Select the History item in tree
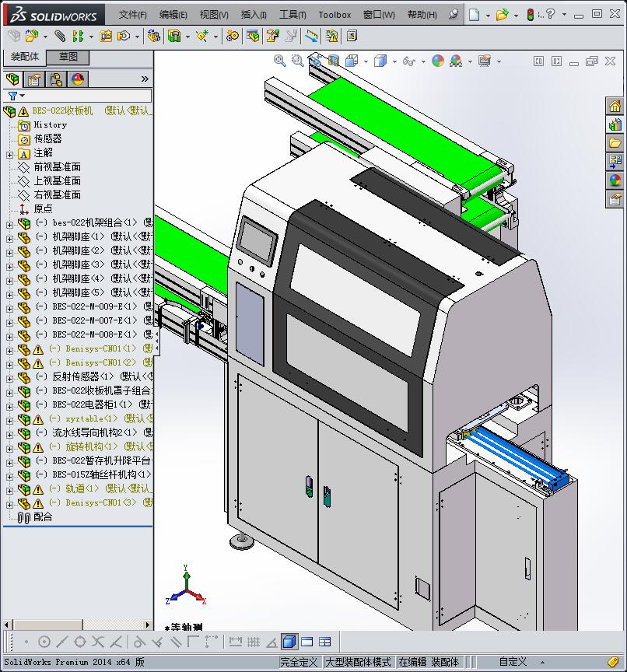Screen dimensions: 627x672 coord(50,125)
